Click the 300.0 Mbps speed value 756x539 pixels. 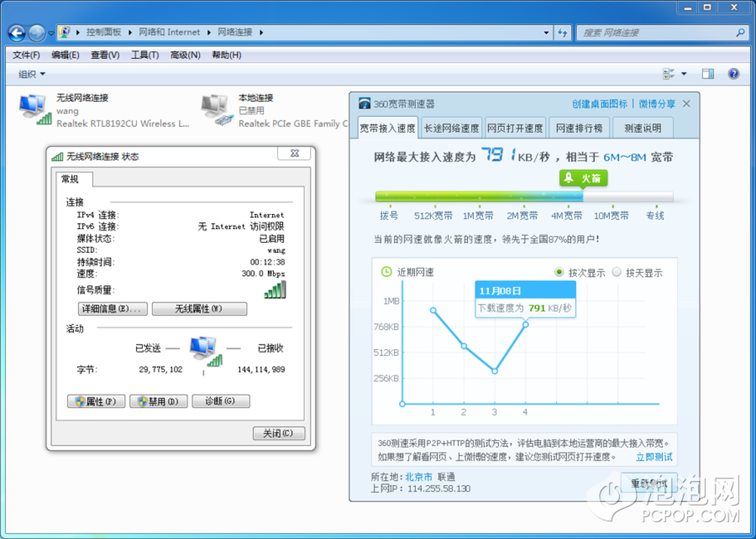[263, 274]
